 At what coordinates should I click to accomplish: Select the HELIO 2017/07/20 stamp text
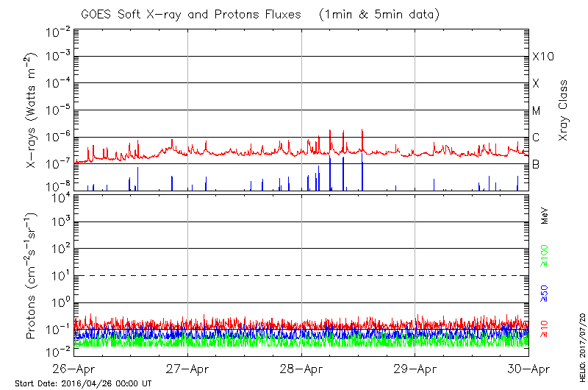(582, 344)
